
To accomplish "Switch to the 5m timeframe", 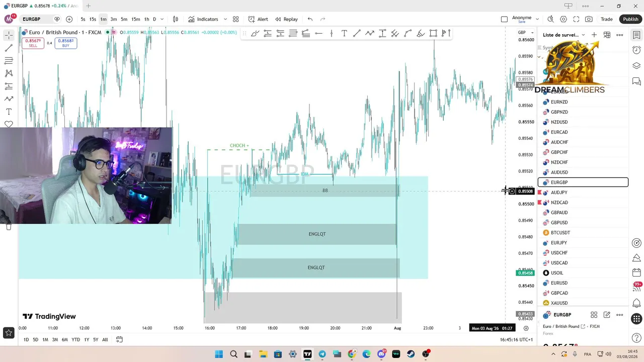I will (x=124, y=19).
